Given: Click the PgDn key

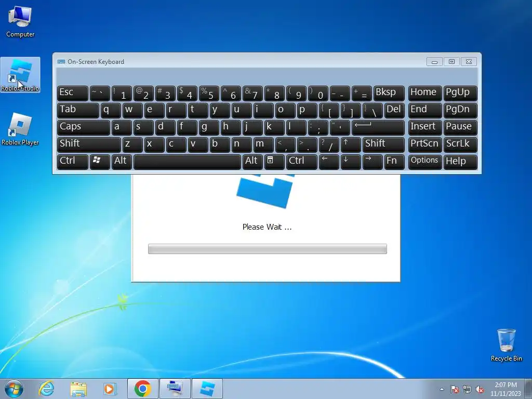Looking at the screenshot, I should pyautogui.click(x=460, y=110).
